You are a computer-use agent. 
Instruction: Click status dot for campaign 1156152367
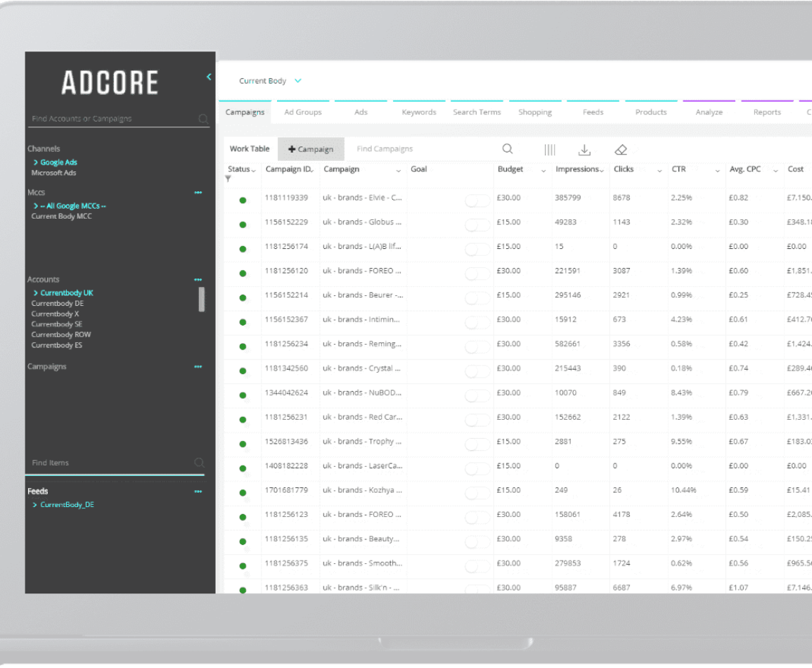click(243, 322)
